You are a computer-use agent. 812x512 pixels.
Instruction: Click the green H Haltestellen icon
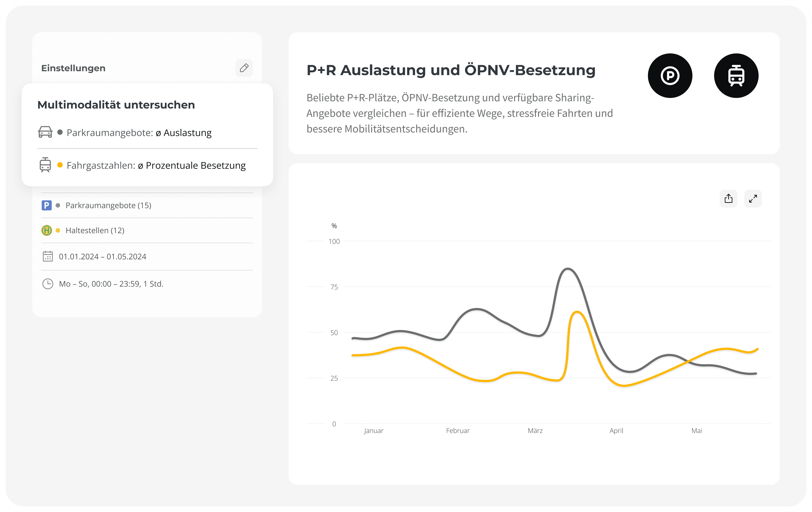click(46, 230)
